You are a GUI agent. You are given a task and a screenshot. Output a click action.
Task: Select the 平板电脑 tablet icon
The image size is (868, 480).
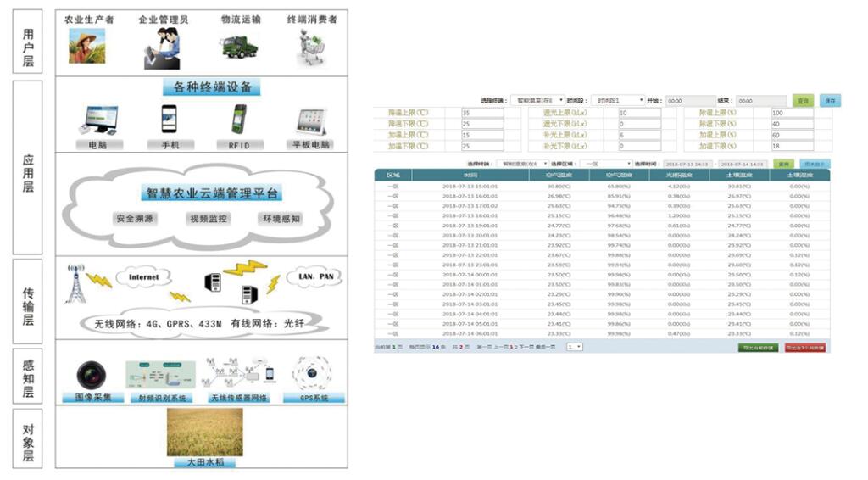(311, 121)
